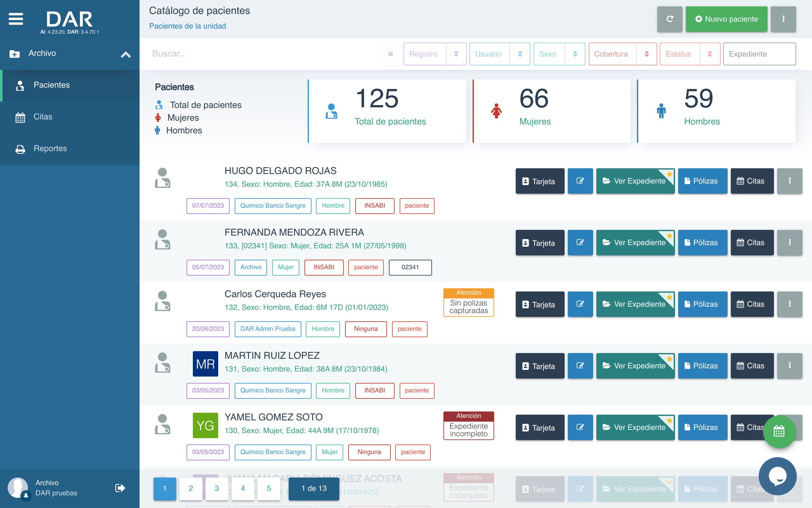Viewport: 812px width, 508px height.
Task: Click the Total de pacientes card icon
Action: [331, 111]
